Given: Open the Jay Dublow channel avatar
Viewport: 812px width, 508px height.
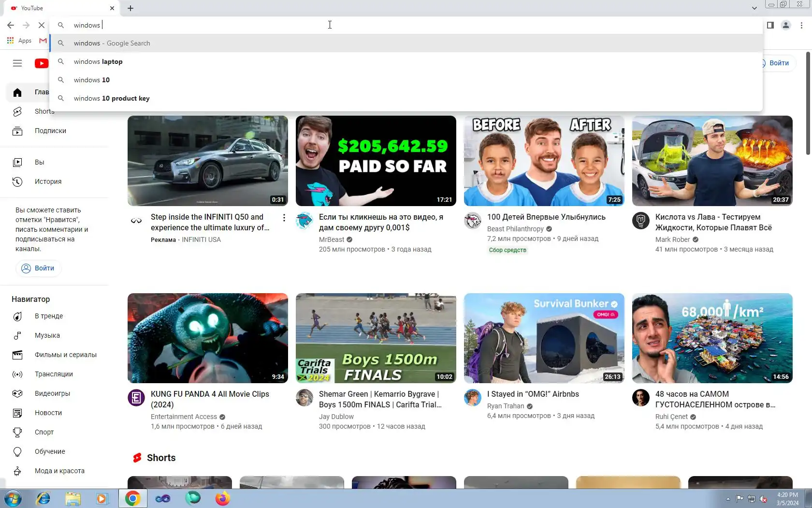Looking at the screenshot, I should (x=304, y=398).
